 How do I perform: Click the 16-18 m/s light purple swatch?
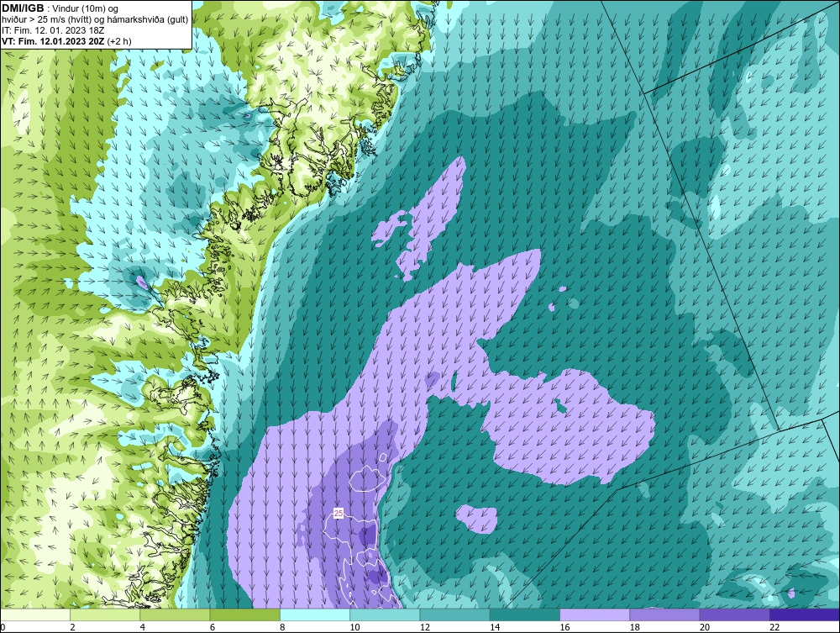(595, 615)
